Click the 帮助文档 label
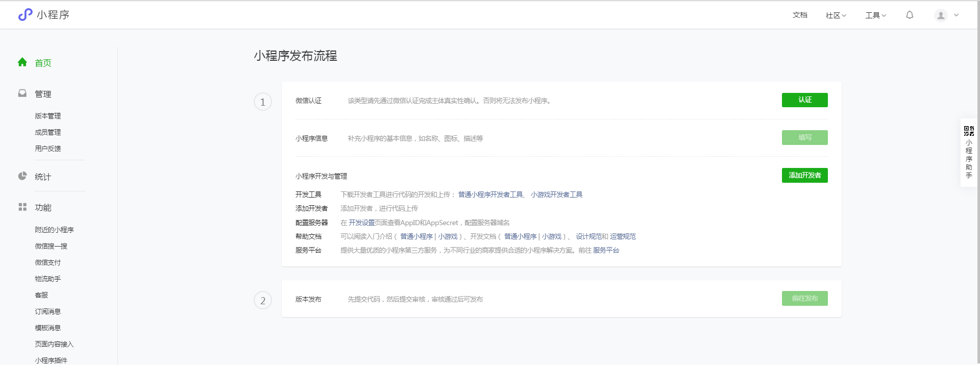Image resolution: width=980 pixels, height=365 pixels. click(x=308, y=236)
